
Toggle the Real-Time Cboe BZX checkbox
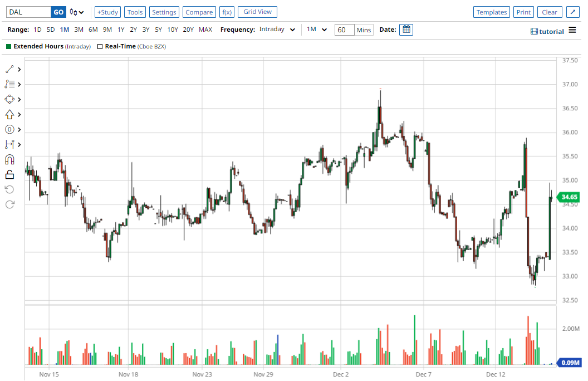pyautogui.click(x=100, y=47)
